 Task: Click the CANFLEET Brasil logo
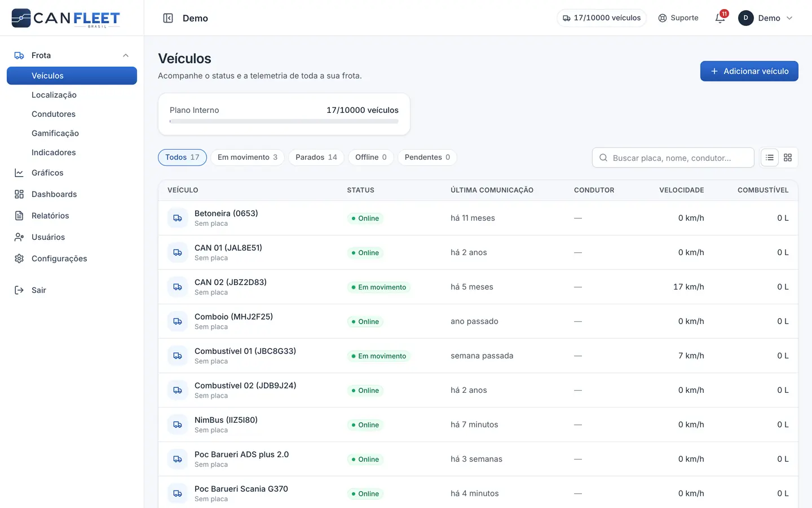(65, 18)
